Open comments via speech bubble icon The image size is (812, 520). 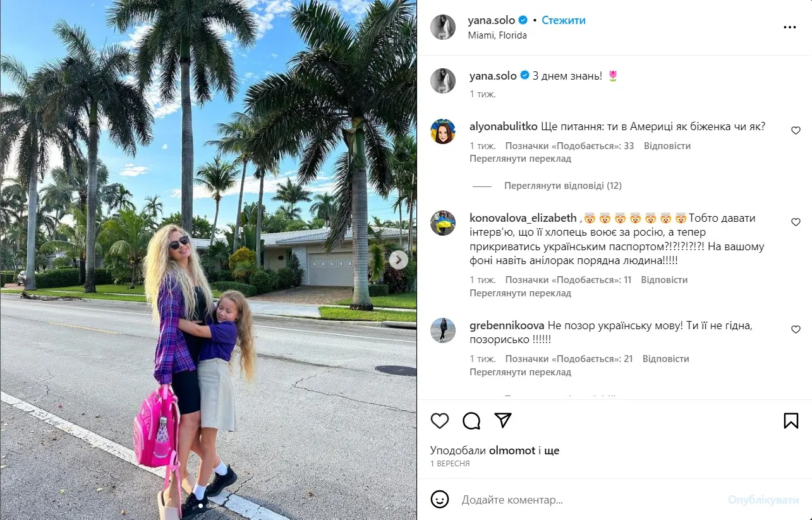pyautogui.click(x=471, y=421)
